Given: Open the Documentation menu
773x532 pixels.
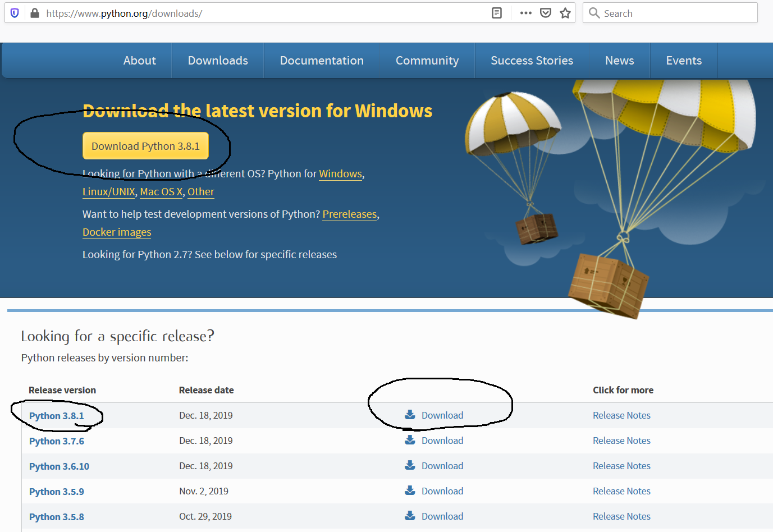Looking at the screenshot, I should pyautogui.click(x=322, y=61).
